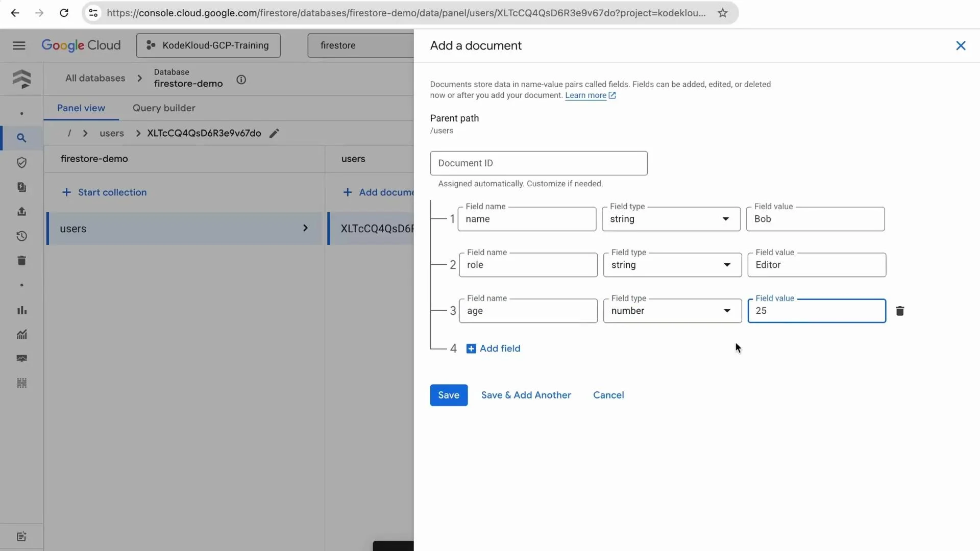
Task: Open the trash can sidebar icon
Action: pyautogui.click(x=21, y=261)
